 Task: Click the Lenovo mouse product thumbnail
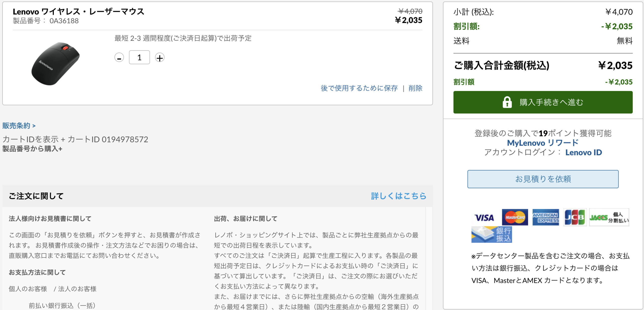[55, 64]
